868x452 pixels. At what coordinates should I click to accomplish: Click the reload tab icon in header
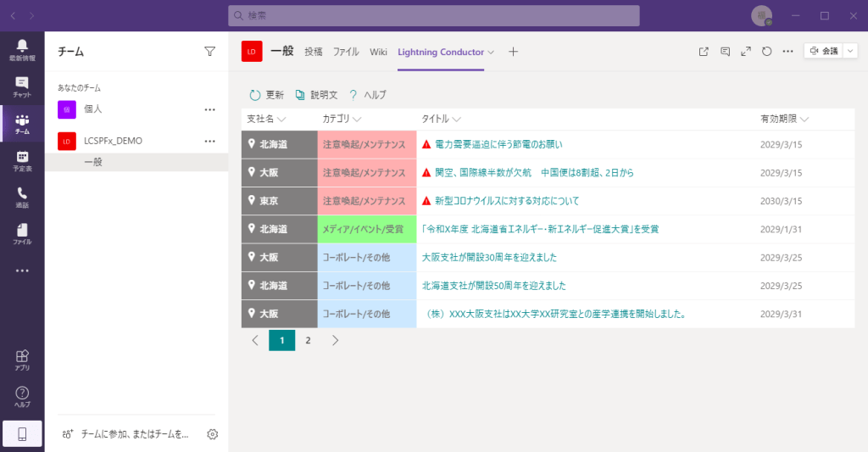pyautogui.click(x=766, y=52)
